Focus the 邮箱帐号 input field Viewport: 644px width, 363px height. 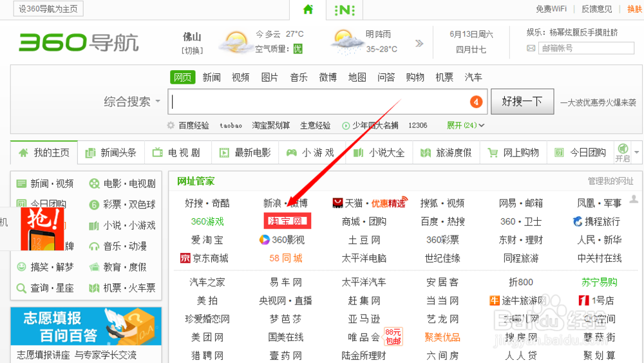point(586,48)
